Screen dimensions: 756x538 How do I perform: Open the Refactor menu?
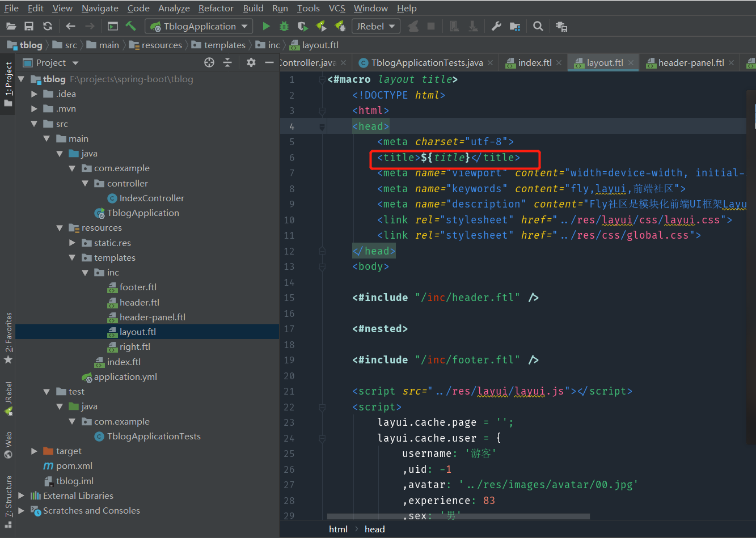tap(216, 9)
